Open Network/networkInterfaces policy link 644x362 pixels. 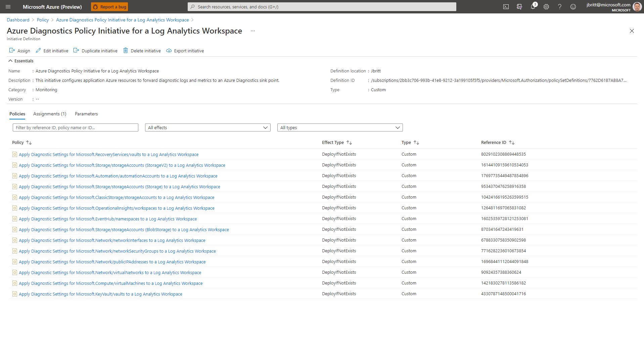point(112,240)
